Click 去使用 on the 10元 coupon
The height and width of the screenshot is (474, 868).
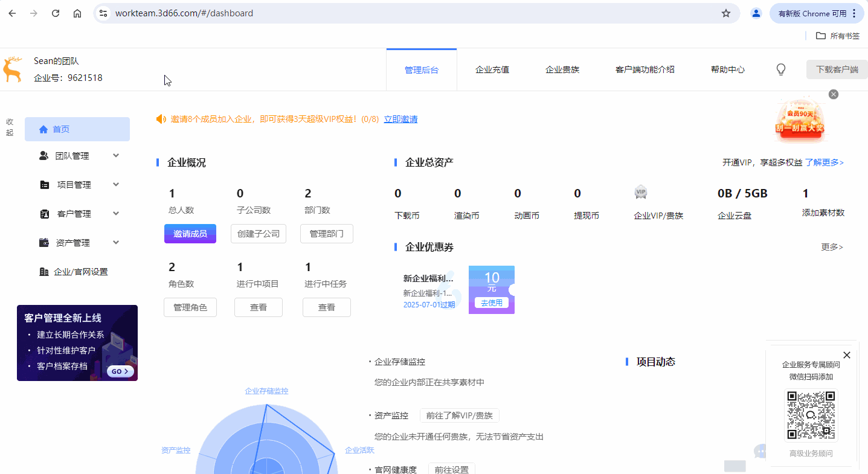(492, 303)
